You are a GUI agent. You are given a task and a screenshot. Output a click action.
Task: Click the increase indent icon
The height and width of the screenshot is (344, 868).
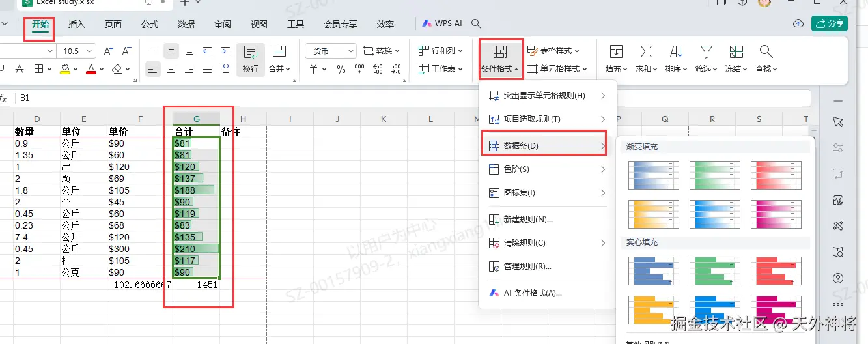tap(225, 51)
